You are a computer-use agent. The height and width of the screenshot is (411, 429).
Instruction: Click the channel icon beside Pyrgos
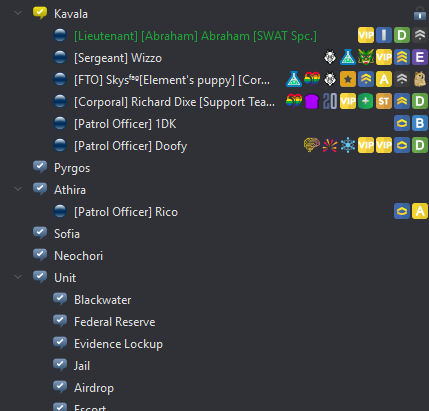[x=40, y=167]
